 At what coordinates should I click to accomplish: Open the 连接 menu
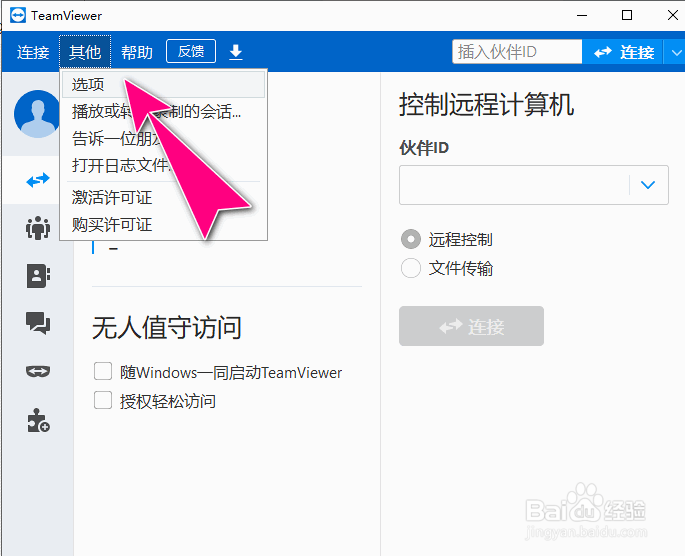(33, 52)
